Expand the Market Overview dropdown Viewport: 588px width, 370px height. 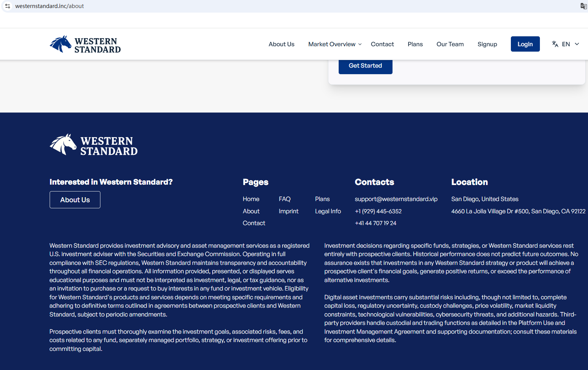pyautogui.click(x=335, y=44)
